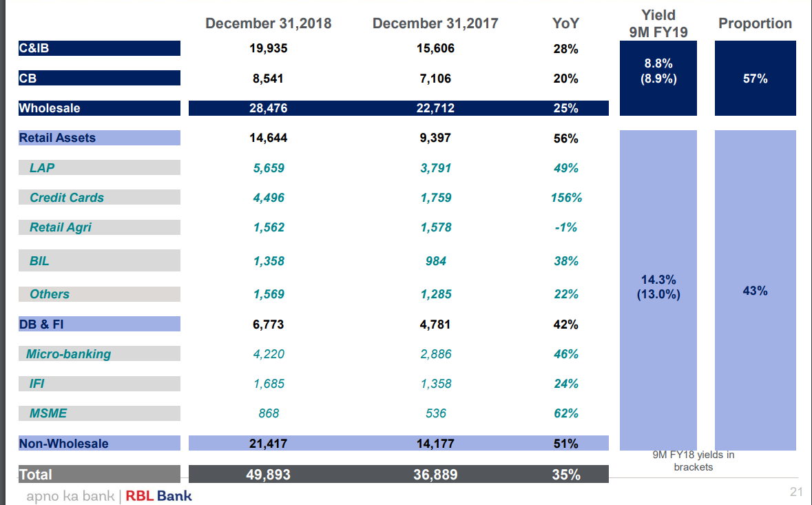Select the YoY column header
The image size is (812, 505).
[x=565, y=23]
